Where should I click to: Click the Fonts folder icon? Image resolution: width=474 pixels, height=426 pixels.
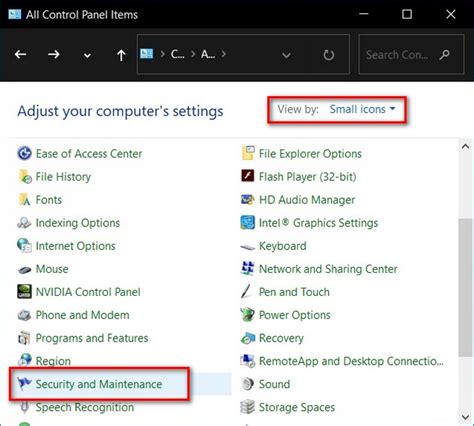[24, 200]
